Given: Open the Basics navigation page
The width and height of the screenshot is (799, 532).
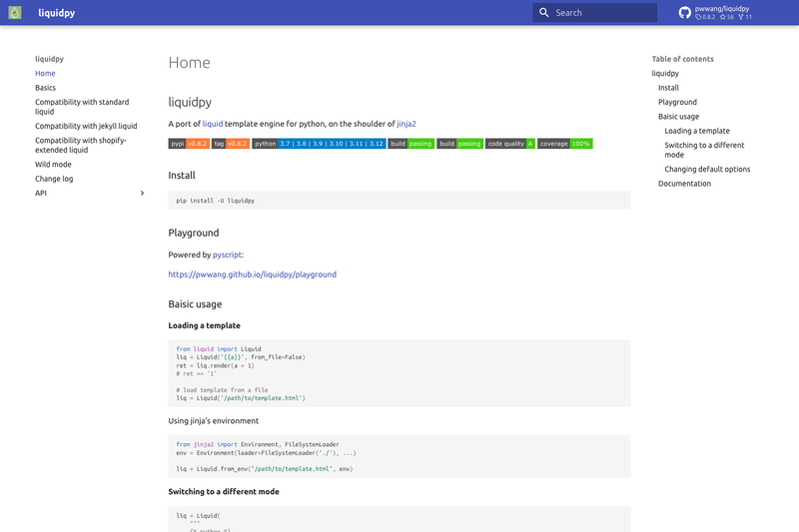Looking at the screenshot, I should point(45,88).
